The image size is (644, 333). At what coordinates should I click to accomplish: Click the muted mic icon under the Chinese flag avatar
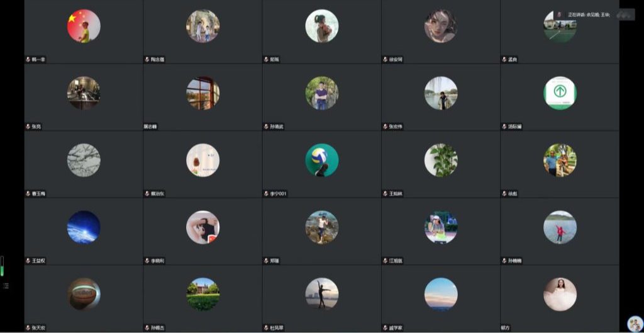pyautogui.click(x=28, y=60)
